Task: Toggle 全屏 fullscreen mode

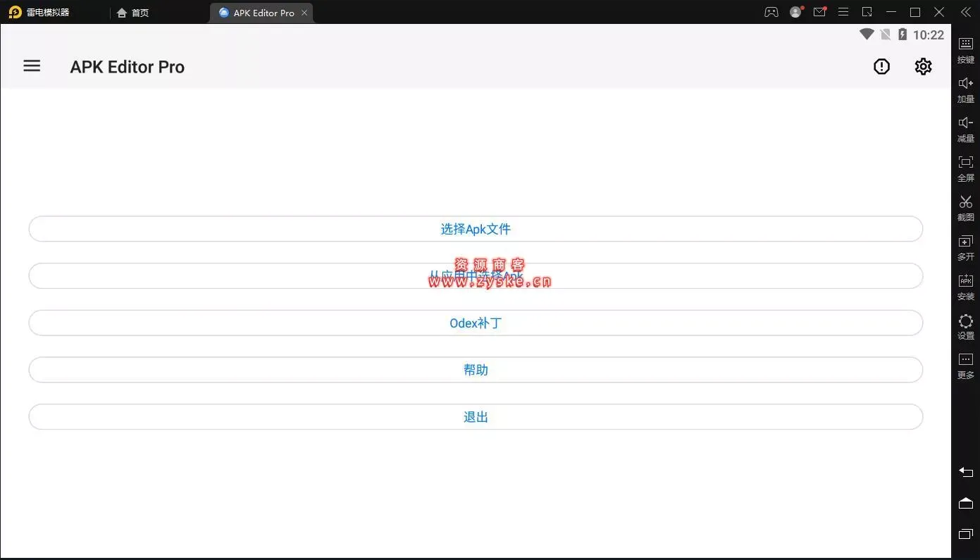Action: 966,169
